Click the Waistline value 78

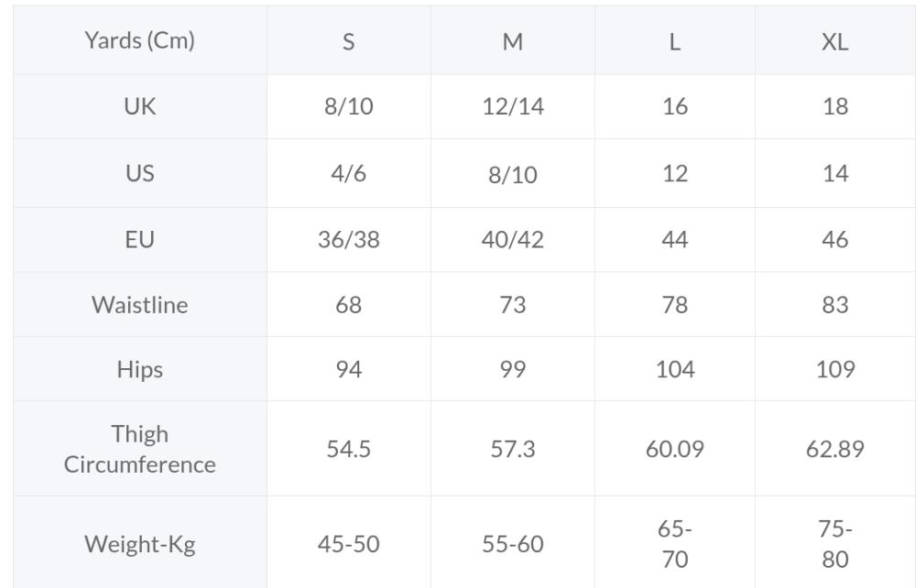[x=675, y=304]
